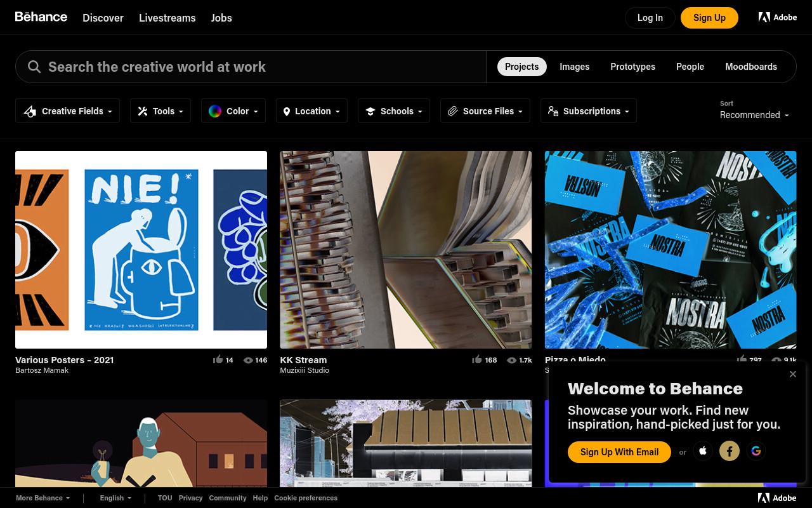Screen dimensions: 812x508
Task: Click the Tools wrench icon
Action: (x=143, y=111)
